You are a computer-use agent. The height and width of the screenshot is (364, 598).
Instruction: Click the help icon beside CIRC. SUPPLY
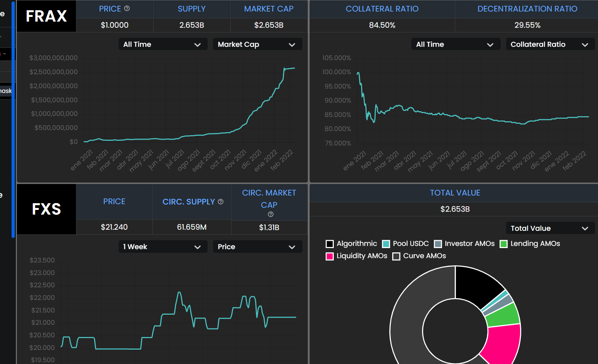(x=221, y=202)
